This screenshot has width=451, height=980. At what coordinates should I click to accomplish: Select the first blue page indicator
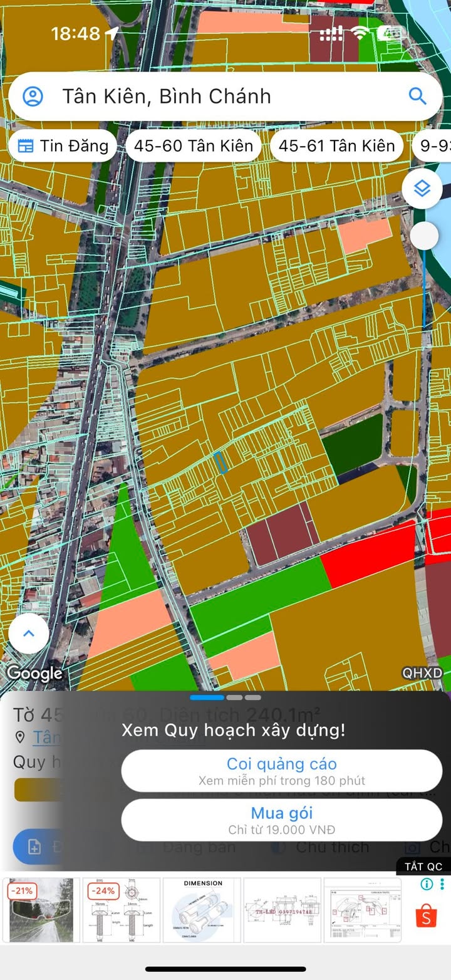(x=207, y=697)
